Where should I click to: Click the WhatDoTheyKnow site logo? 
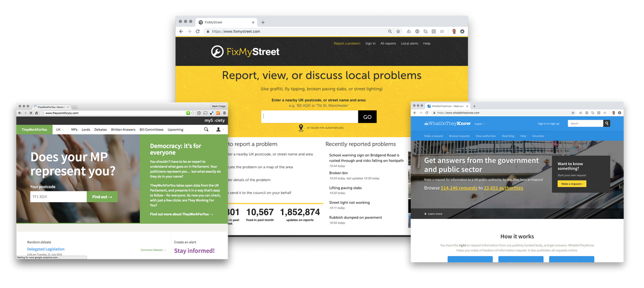(447, 123)
